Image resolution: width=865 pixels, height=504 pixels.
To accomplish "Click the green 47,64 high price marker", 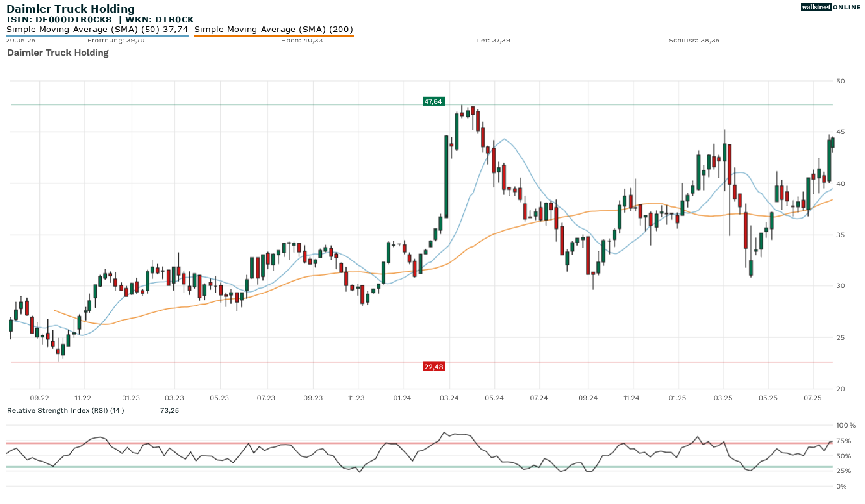I will click(433, 102).
